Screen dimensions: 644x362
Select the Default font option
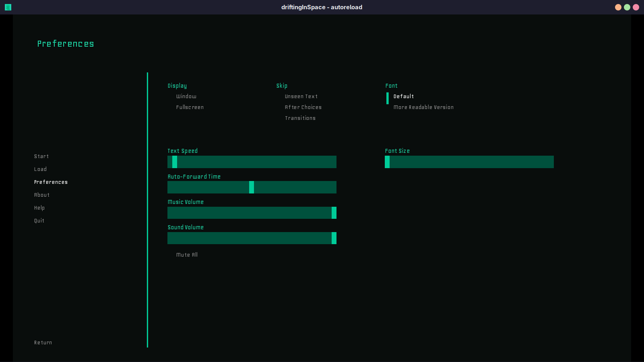pyautogui.click(x=403, y=97)
